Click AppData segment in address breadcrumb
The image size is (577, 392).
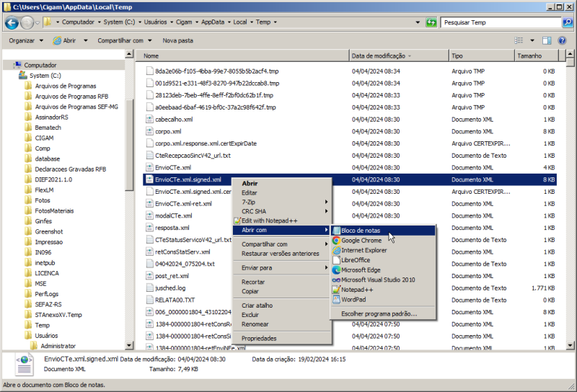pos(213,22)
